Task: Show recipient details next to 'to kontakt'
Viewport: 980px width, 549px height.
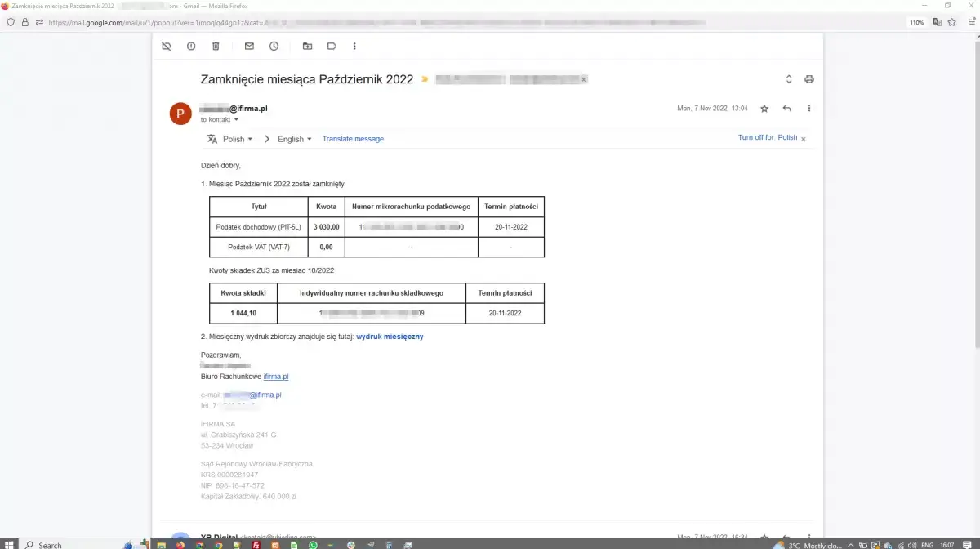Action: 236,120
